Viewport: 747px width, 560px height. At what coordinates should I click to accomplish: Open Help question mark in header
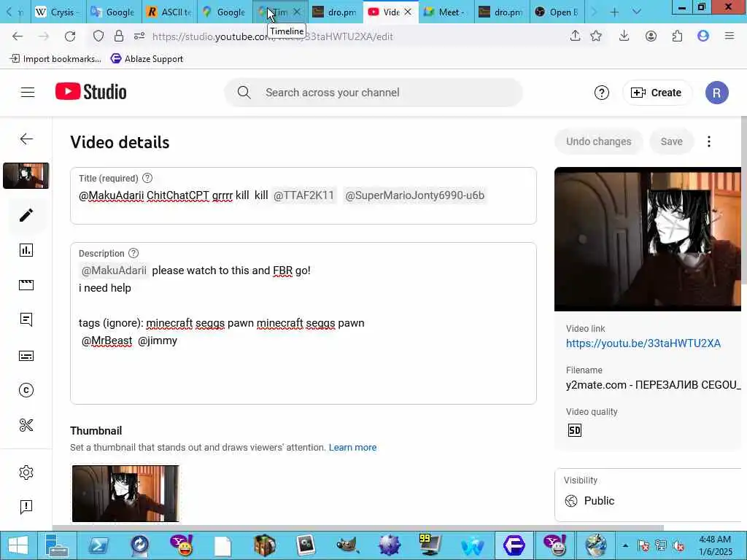(602, 93)
